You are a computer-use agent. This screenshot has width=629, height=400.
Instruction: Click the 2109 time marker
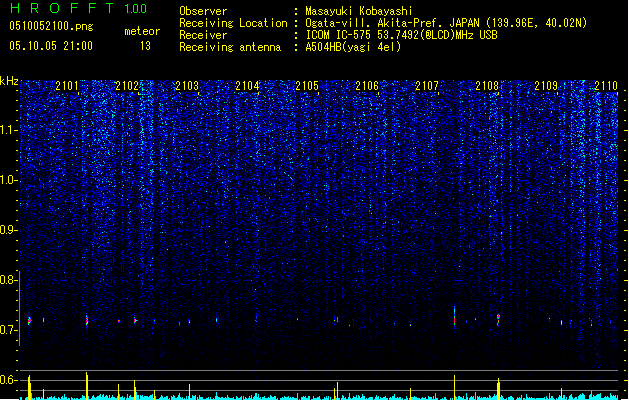(x=546, y=86)
